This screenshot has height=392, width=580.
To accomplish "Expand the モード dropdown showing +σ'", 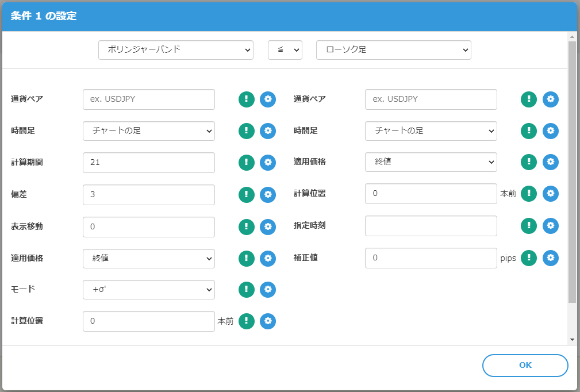I will coord(149,290).
